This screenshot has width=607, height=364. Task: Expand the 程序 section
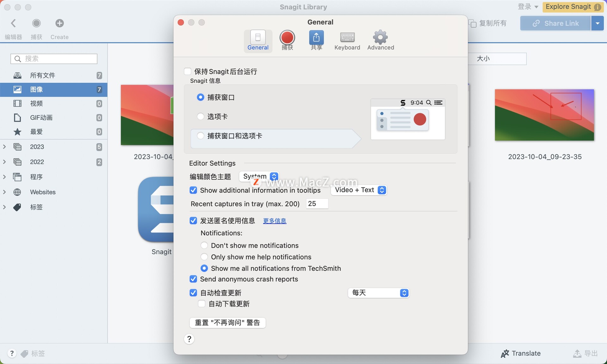pos(4,177)
